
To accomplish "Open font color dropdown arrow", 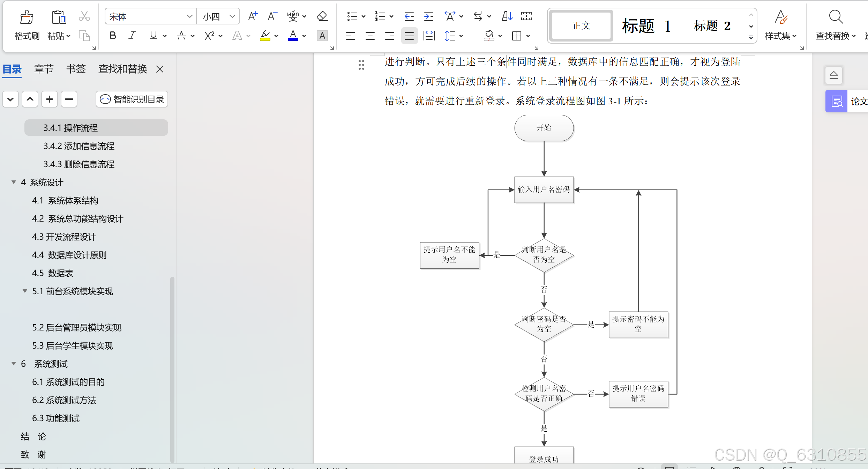I will [304, 36].
